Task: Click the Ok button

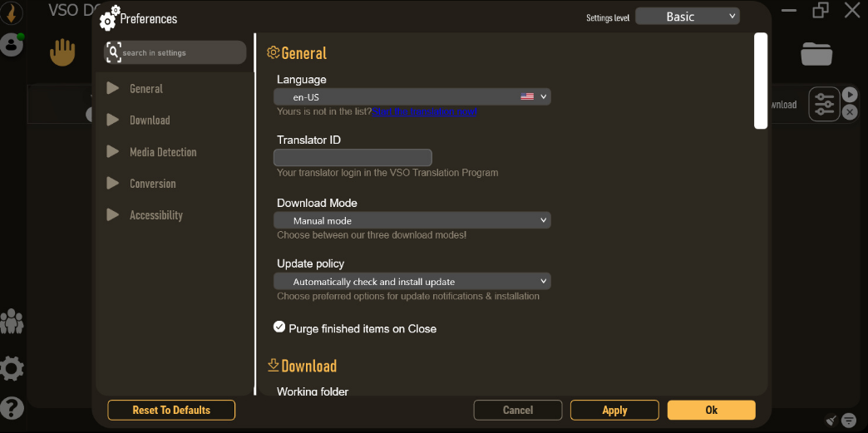Action: point(712,411)
